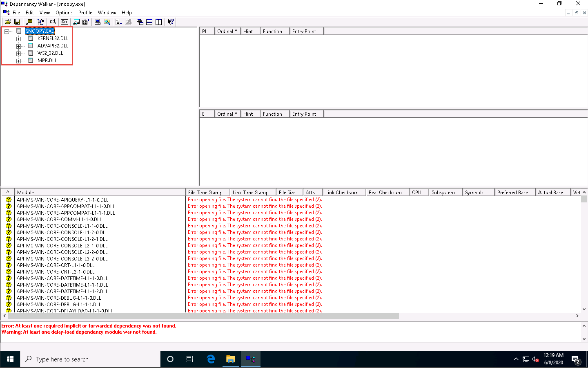Open the Help menu

[127, 13]
